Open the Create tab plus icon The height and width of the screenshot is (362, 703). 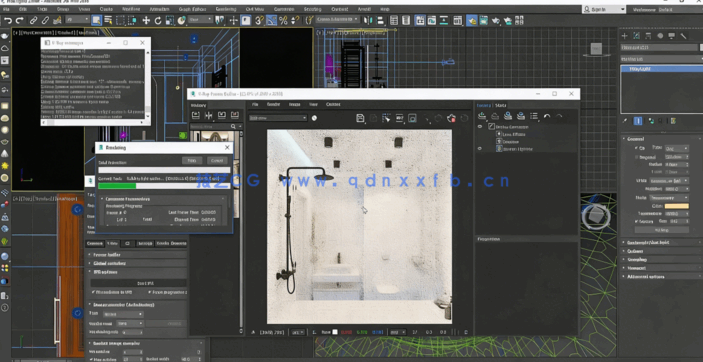click(625, 36)
